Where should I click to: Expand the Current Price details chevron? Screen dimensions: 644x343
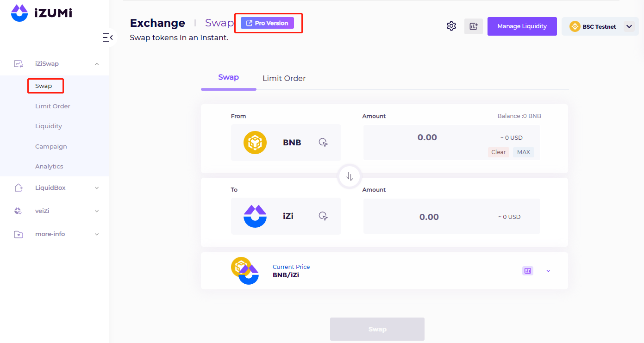click(549, 271)
